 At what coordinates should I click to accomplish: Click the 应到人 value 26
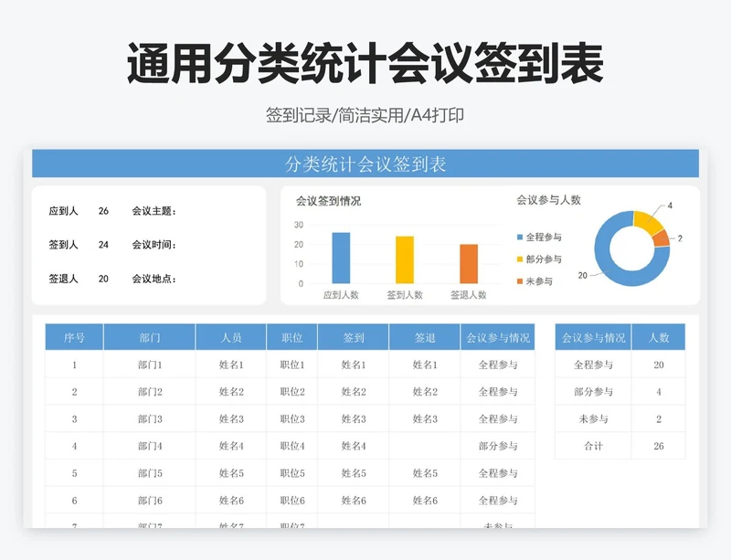pos(103,211)
